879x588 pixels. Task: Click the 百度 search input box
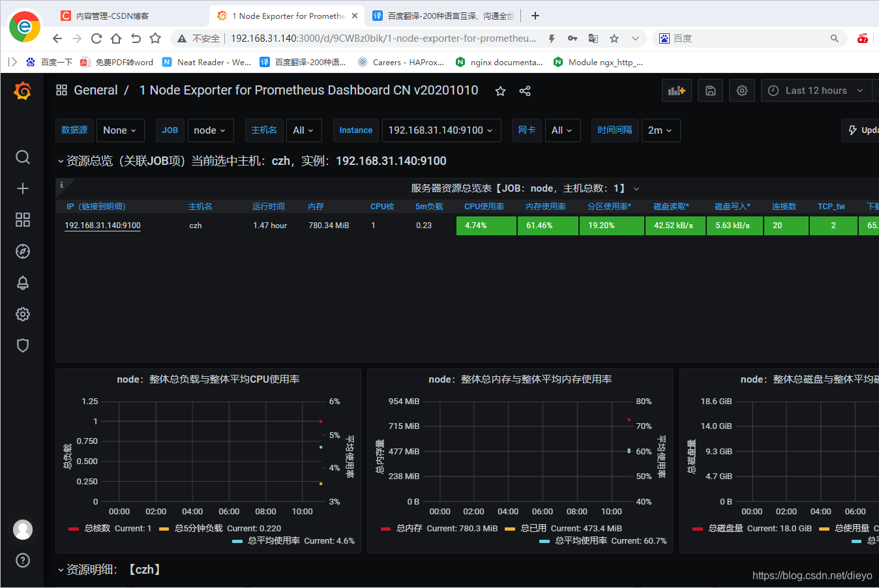750,38
